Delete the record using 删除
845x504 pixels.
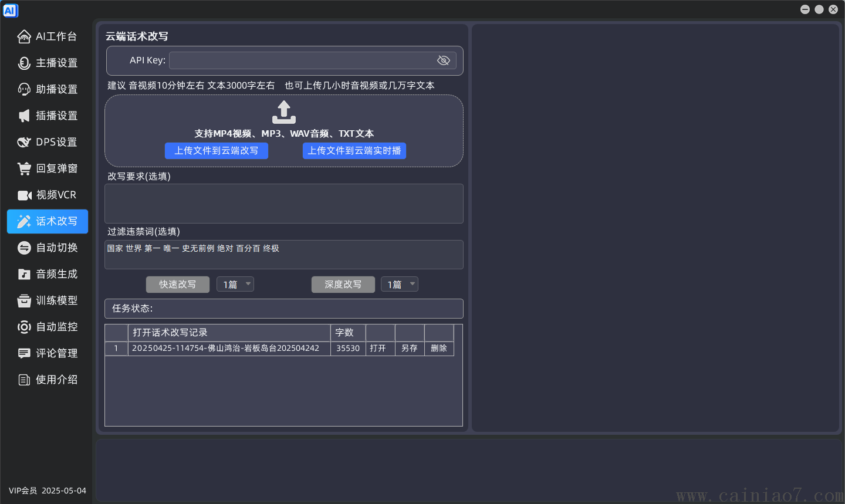coord(439,349)
